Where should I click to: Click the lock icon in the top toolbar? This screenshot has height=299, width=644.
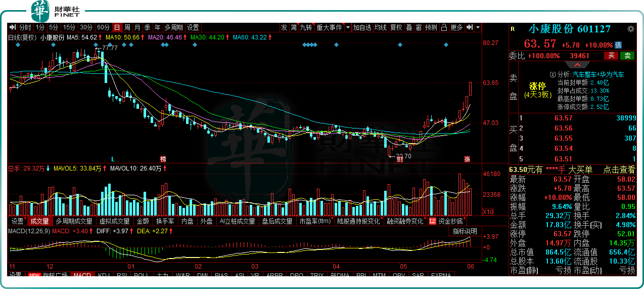(x=444, y=27)
